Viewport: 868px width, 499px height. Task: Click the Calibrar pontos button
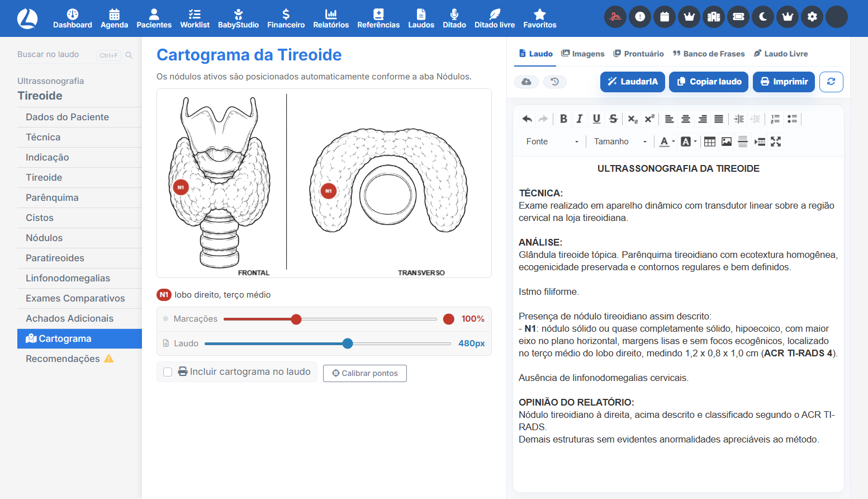click(364, 373)
